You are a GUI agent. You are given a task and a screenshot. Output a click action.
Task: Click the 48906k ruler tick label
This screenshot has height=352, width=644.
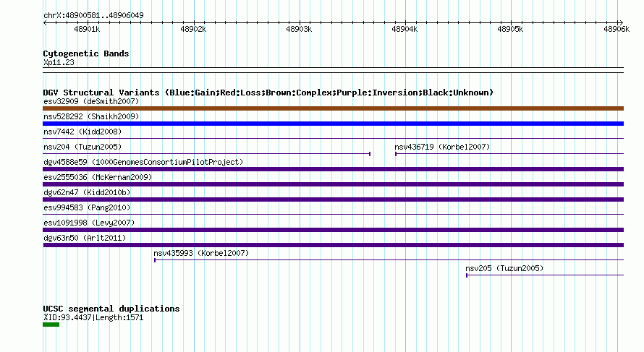(x=617, y=29)
